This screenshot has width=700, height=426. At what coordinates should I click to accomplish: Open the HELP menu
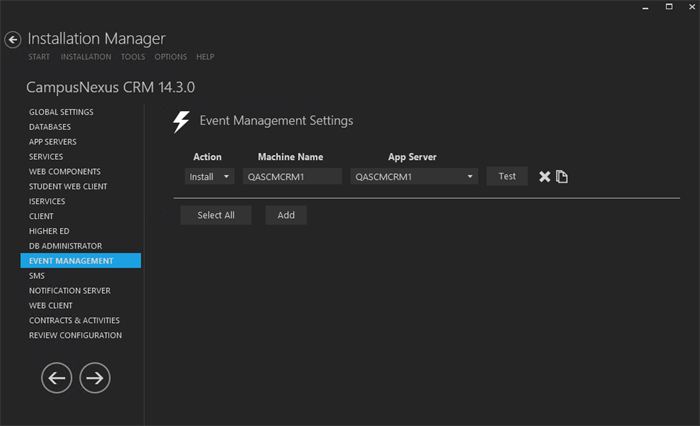click(x=205, y=57)
